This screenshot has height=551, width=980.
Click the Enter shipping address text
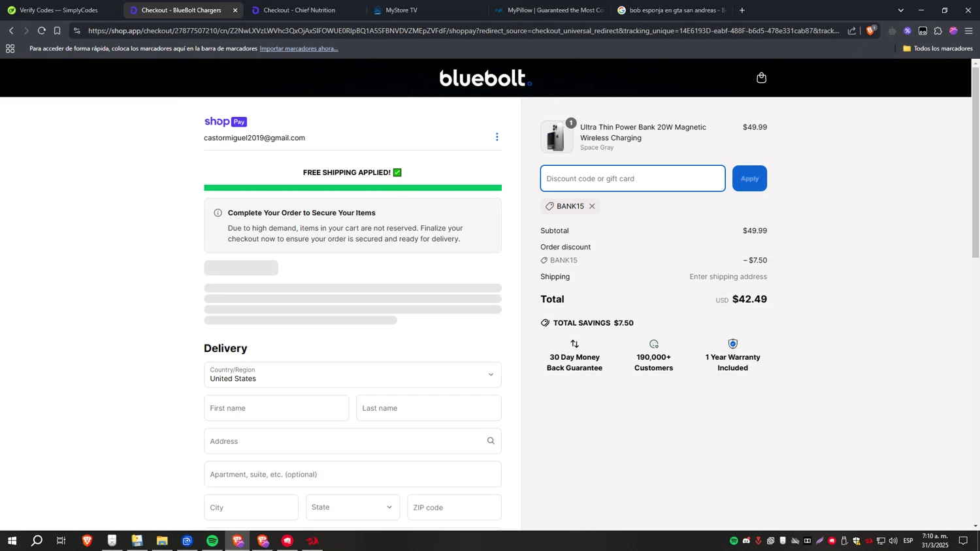coord(728,277)
